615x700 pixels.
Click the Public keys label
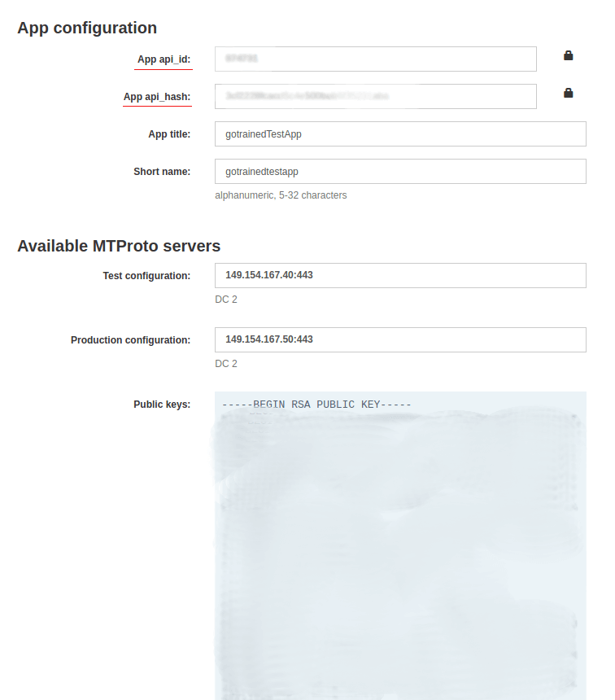(162, 405)
